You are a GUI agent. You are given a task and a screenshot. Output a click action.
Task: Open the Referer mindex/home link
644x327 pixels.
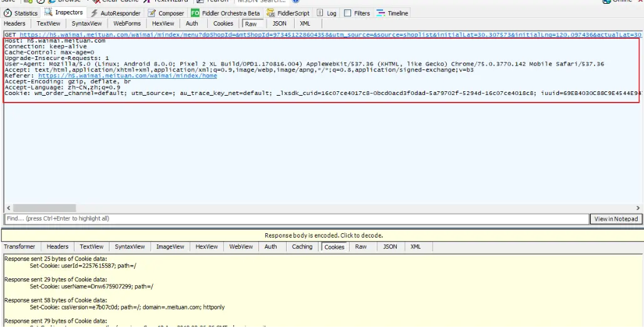[x=127, y=76]
